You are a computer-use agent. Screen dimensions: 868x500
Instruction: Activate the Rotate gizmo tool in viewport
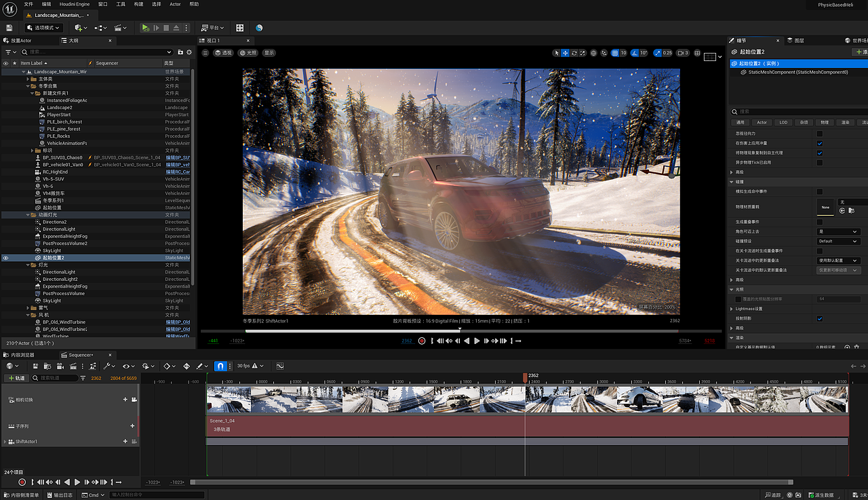coord(574,53)
